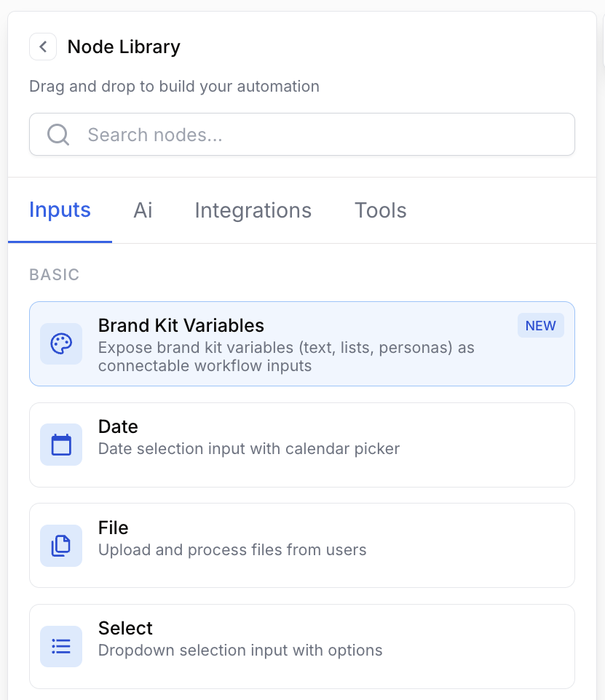The height and width of the screenshot is (700, 605).
Task: Select the Date node title
Action: point(118,426)
